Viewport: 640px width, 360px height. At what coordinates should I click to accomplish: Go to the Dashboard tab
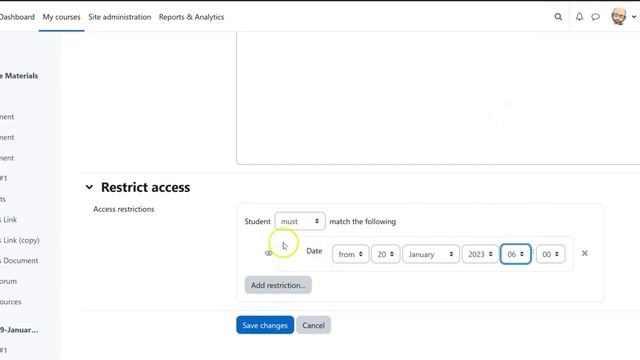pos(17,17)
